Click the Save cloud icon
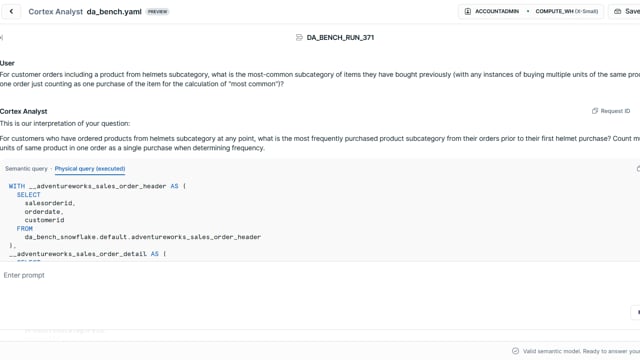Screen dimensions: 640x360 (x=618, y=11)
